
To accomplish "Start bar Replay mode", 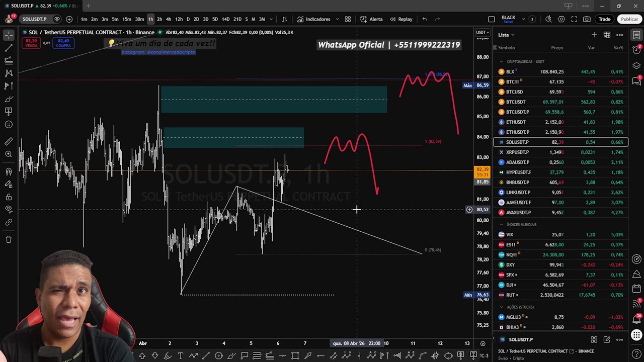I will 400,19.
